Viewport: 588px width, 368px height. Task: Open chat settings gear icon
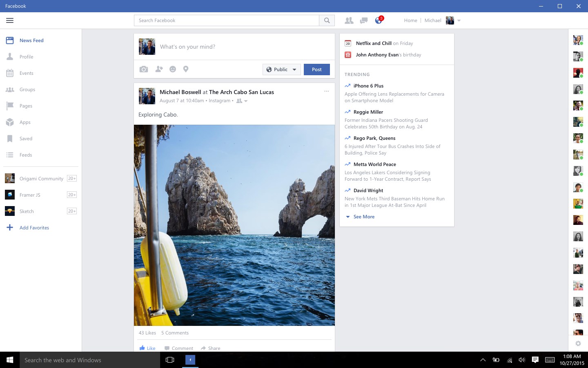(578, 343)
